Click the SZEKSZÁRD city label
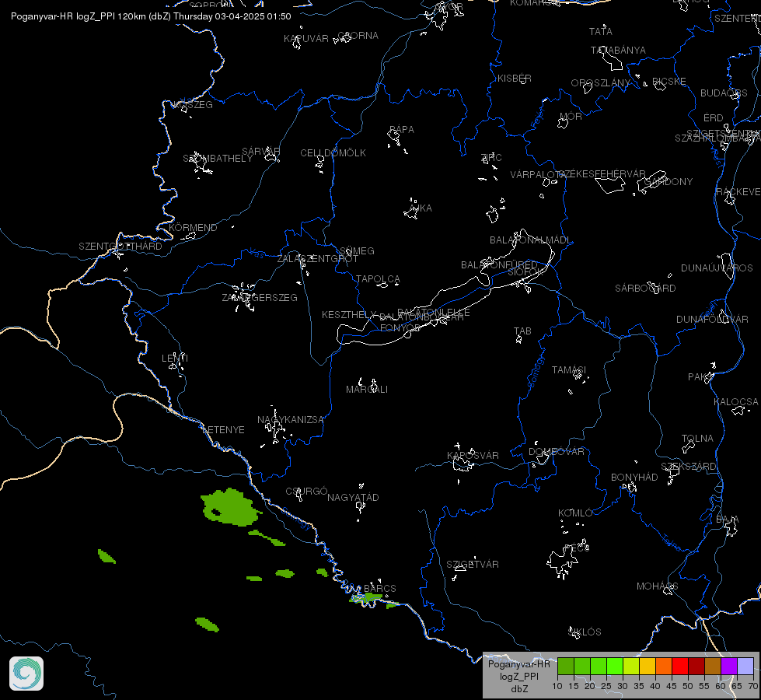Image resolution: width=761 pixels, height=700 pixels. click(689, 467)
